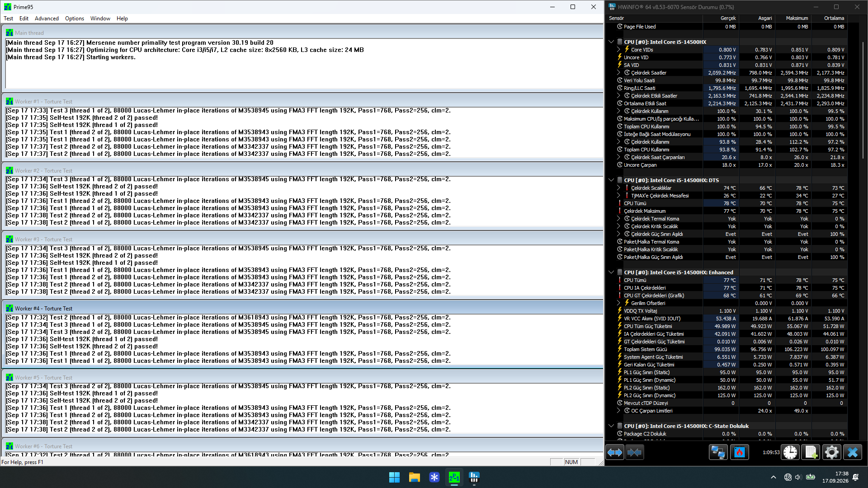Show hidden system tray icons
Image resolution: width=868 pixels, height=488 pixels.
click(x=774, y=477)
